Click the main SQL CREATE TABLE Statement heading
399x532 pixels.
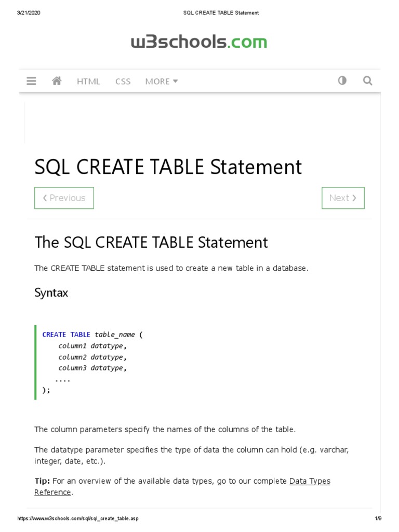point(168,167)
